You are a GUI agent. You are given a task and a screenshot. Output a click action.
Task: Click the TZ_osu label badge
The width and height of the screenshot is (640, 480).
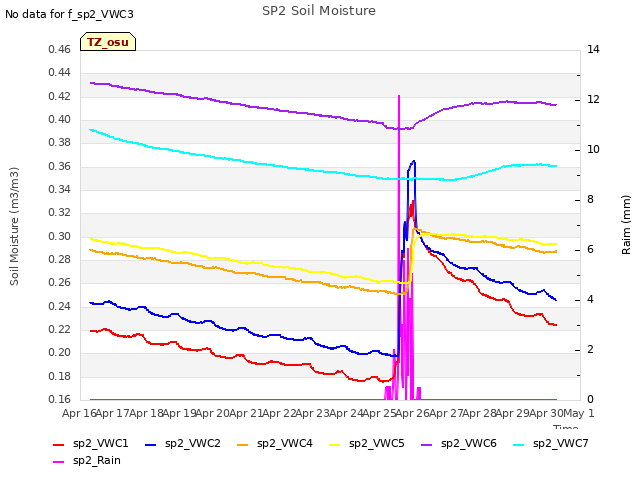pyautogui.click(x=108, y=42)
